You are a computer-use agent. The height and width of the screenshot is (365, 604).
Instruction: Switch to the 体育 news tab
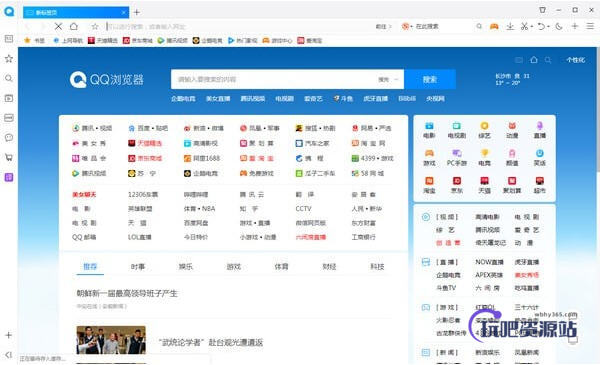281,266
